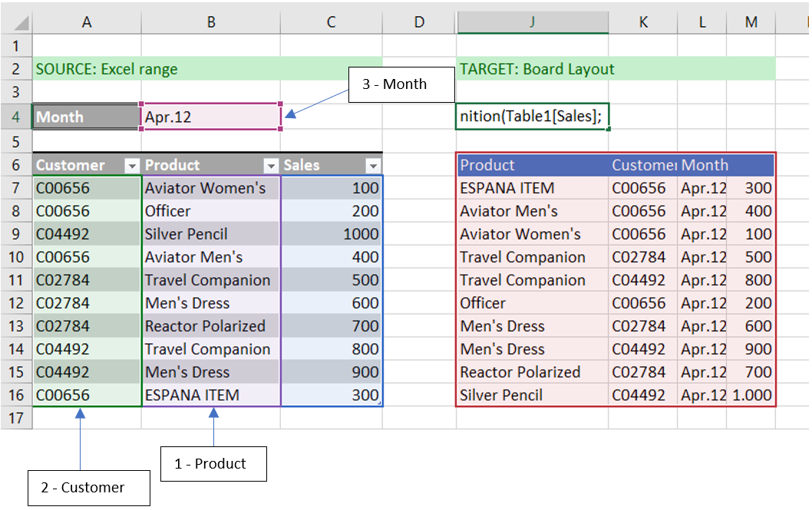Click the Customer table header cell
The image size is (812, 510).
[x=87, y=166]
